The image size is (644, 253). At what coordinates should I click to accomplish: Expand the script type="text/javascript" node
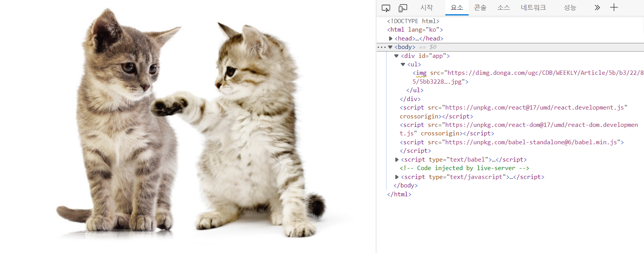pyautogui.click(x=397, y=177)
